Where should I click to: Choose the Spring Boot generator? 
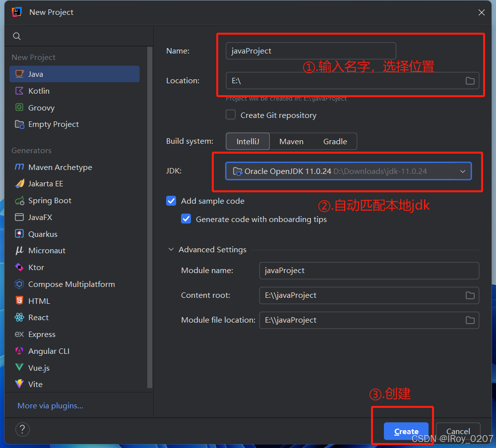(x=74, y=200)
